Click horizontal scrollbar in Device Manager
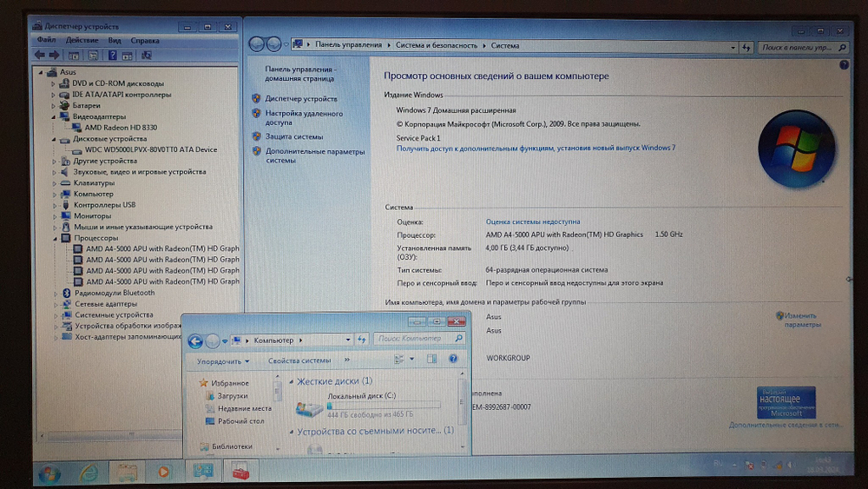The height and width of the screenshot is (489, 868). 131,436
